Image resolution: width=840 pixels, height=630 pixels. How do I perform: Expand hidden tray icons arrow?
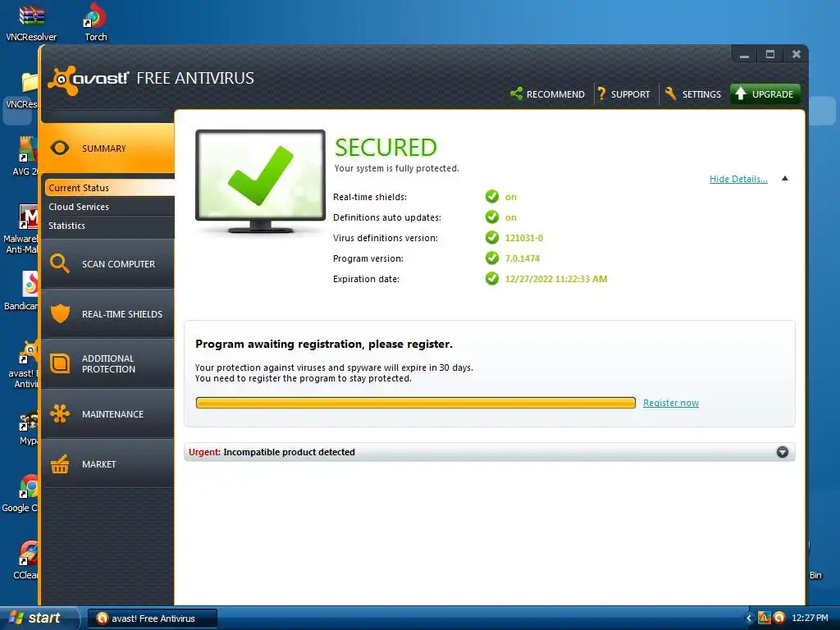[x=749, y=619]
